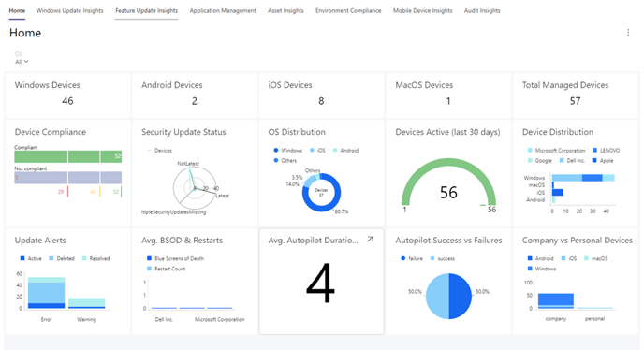Open the OS filter dropdown showing All
Viewport: 644px width, 350px height.
22,62
